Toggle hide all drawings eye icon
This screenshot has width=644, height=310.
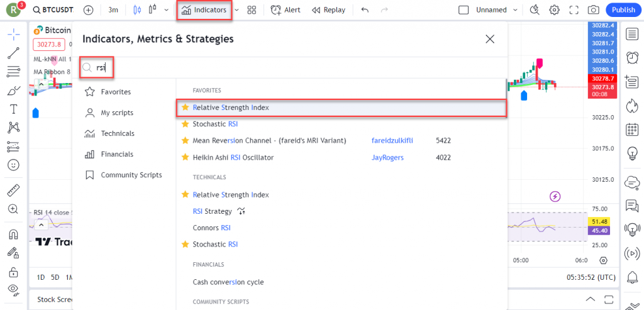(x=14, y=291)
